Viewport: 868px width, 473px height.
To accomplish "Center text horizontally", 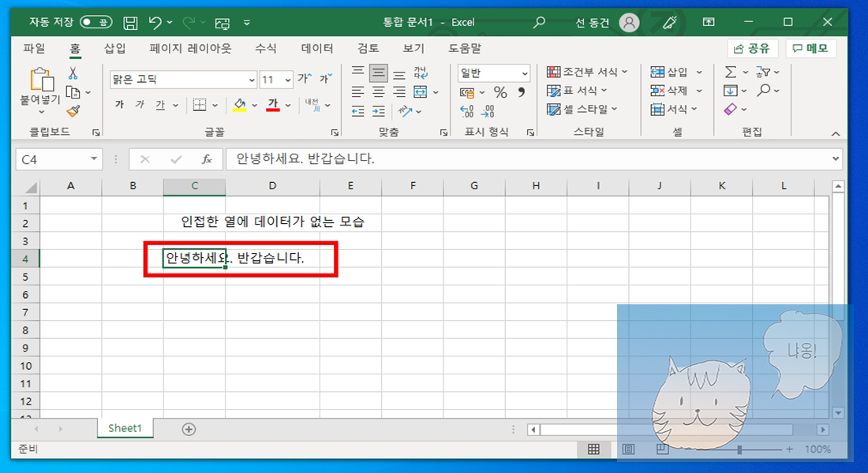I will pyautogui.click(x=379, y=91).
